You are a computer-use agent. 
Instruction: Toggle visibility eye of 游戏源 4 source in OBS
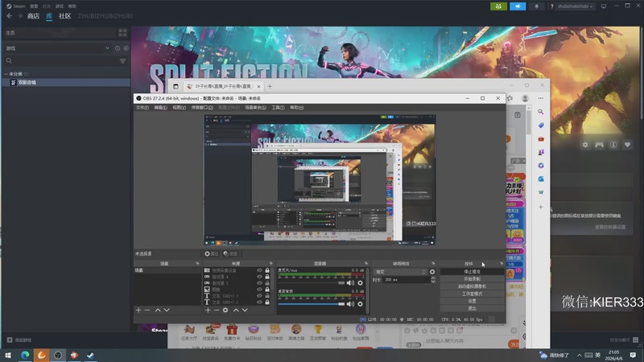point(259,277)
